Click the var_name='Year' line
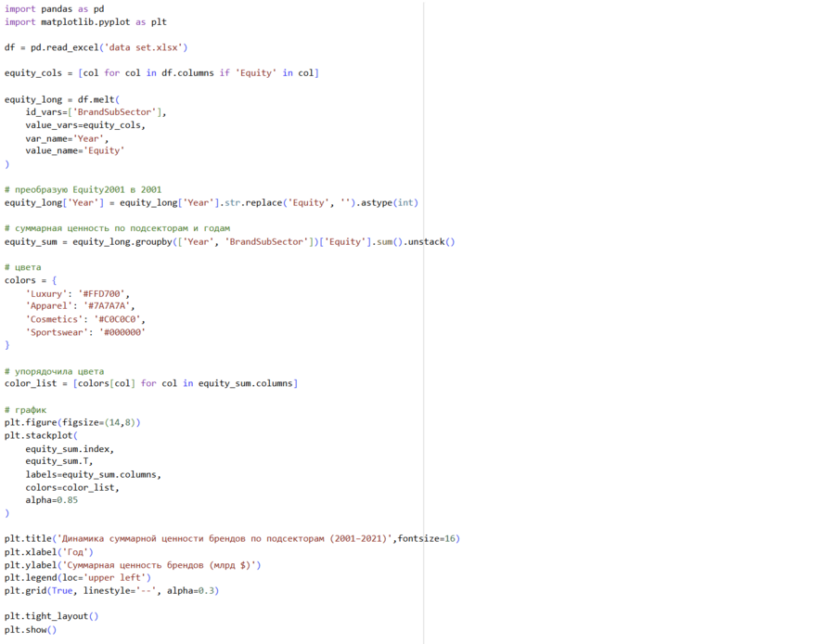Image resolution: width=835 pixels, height=644 pixels. [67, 138]
